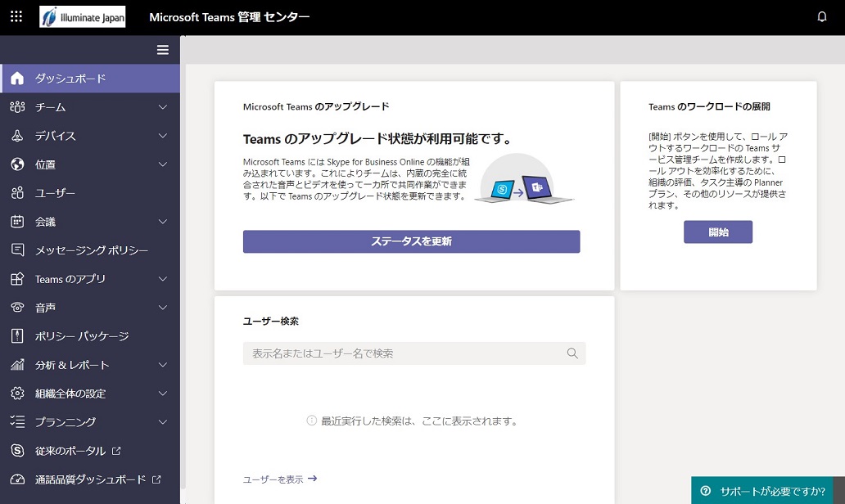Screen dimensions: 845x504
Task: Click external link icon beside 通話品質ダッシュボード
Action: pyautogui.click(x=156, y=479)
